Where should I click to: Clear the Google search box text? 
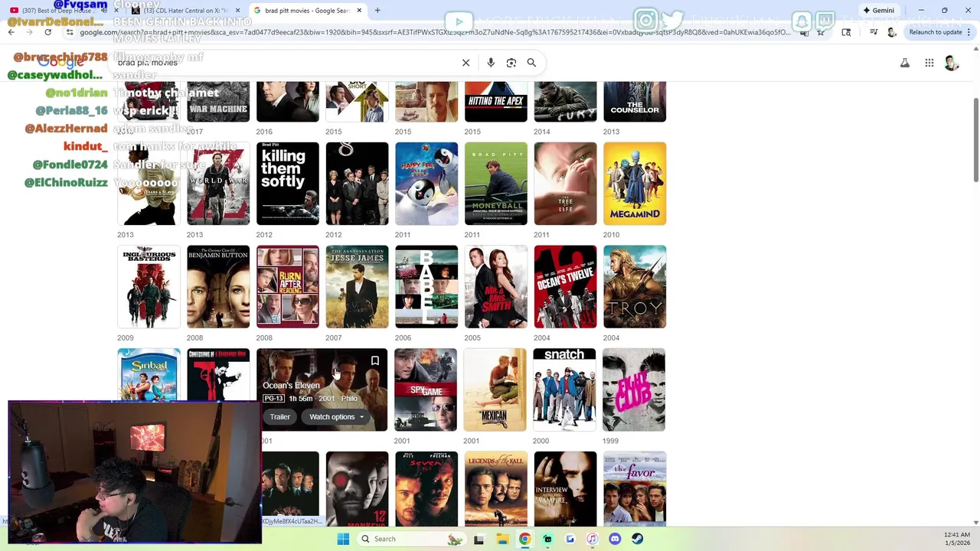pyautogui.click(x=465, y=63)
